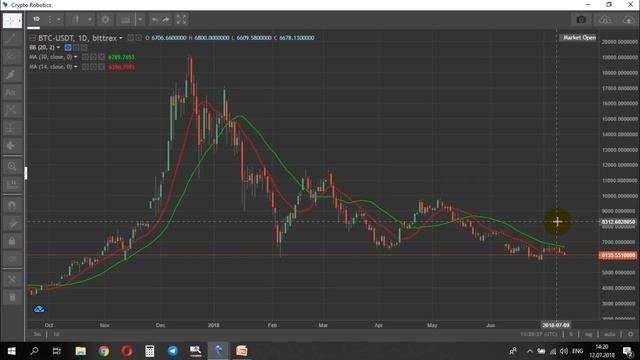The width and height of the screenshot is (640, 360).
Task: Select the trend line drawing tool
Action: (x=11, y=39)
